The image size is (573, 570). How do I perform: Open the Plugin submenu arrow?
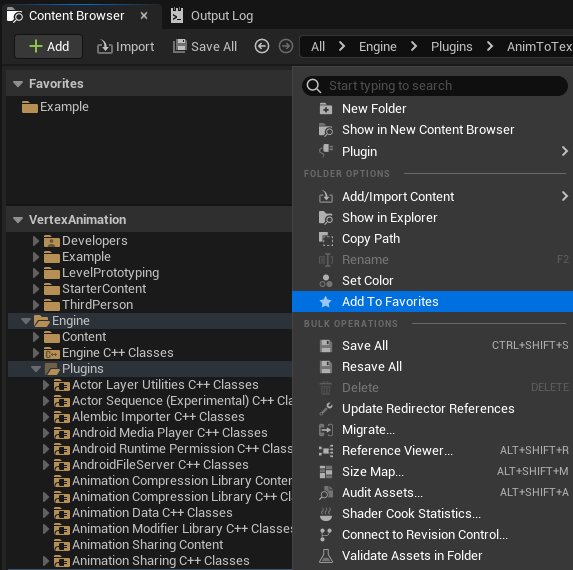point(565,151)
